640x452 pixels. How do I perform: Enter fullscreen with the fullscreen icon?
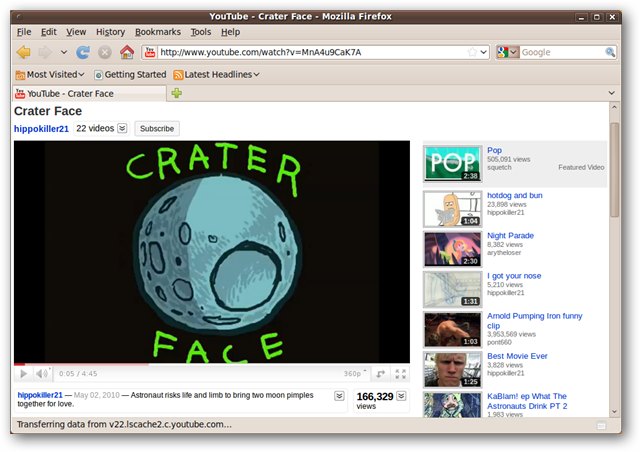400,374
